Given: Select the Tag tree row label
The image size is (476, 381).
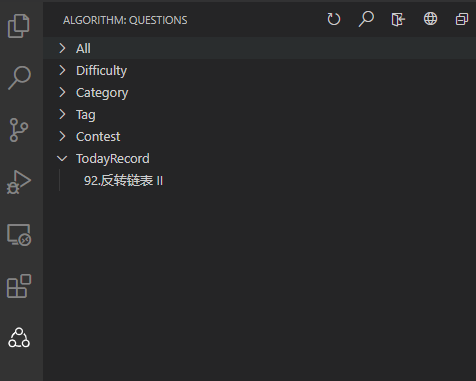Looking at the screenshot, I should point(86,115).
